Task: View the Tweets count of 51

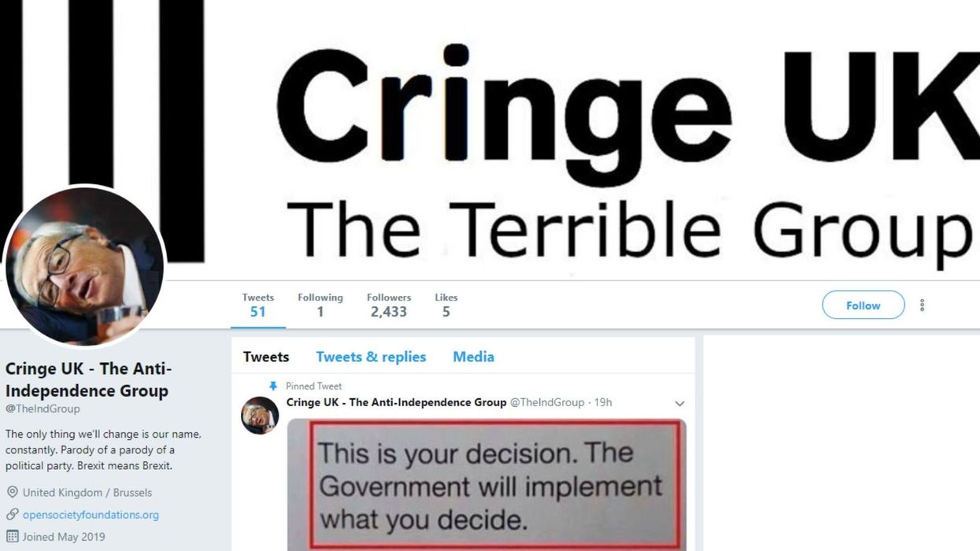Action: [x=258, y=305]
